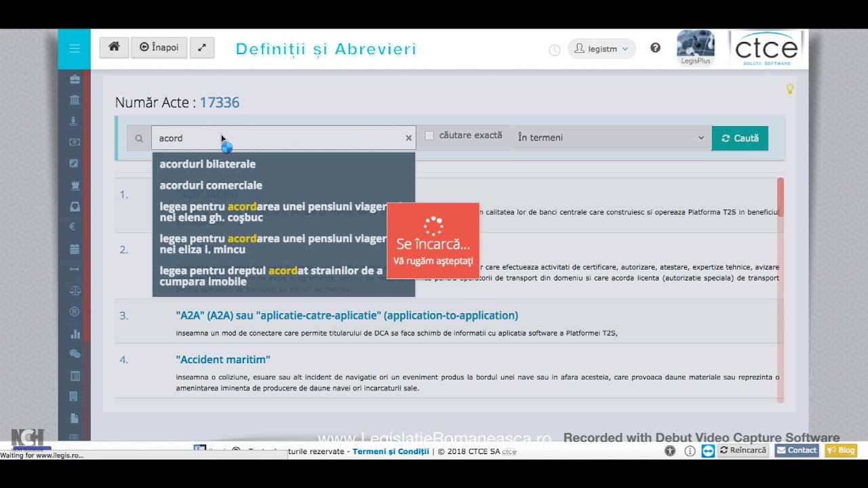Click the blank file sidebar icon
The height and width of the screenshot is (488, 868).
[x=75, y=418]
